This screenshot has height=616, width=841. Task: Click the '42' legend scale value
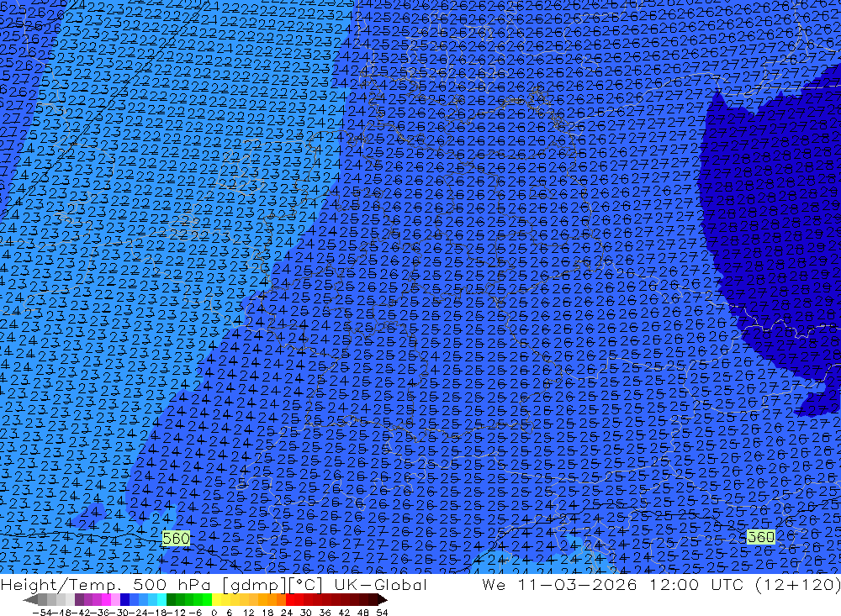[x=344, y=613]
